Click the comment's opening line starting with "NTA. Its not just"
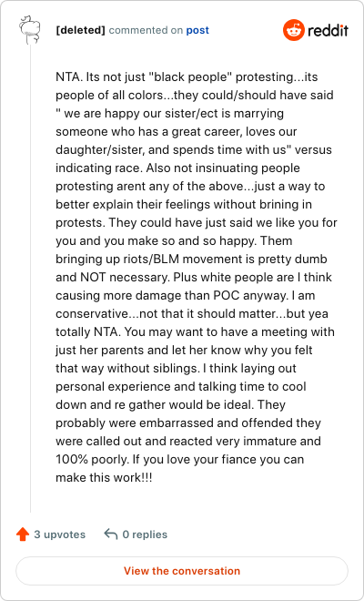Screen dimensions: 364x601 (187, 77)
